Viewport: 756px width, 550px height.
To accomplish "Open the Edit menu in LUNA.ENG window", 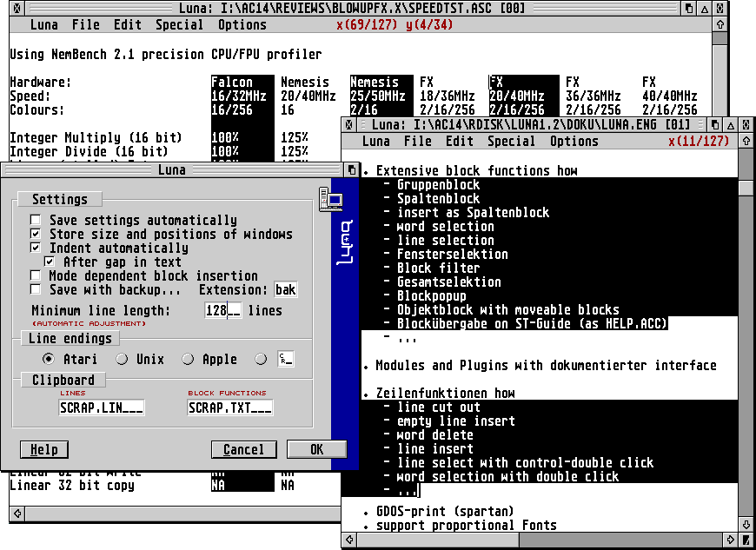I will tap(460, 142).
